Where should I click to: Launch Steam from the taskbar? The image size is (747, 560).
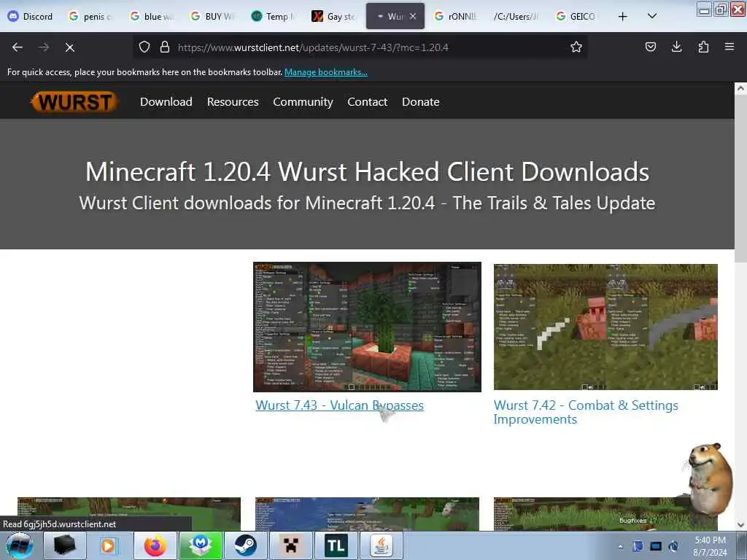(x=245, y=545)
